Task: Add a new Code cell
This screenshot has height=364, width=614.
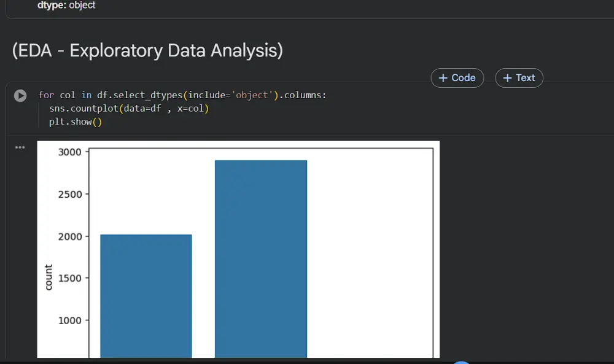Action: (x=457, y=78)
